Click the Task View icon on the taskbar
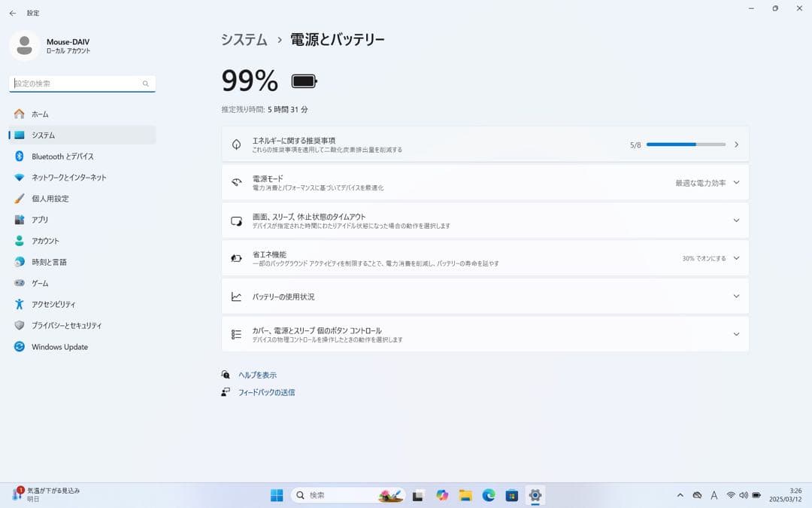The image size is (812, 508). pyautogui.click(x=419, y=495)
